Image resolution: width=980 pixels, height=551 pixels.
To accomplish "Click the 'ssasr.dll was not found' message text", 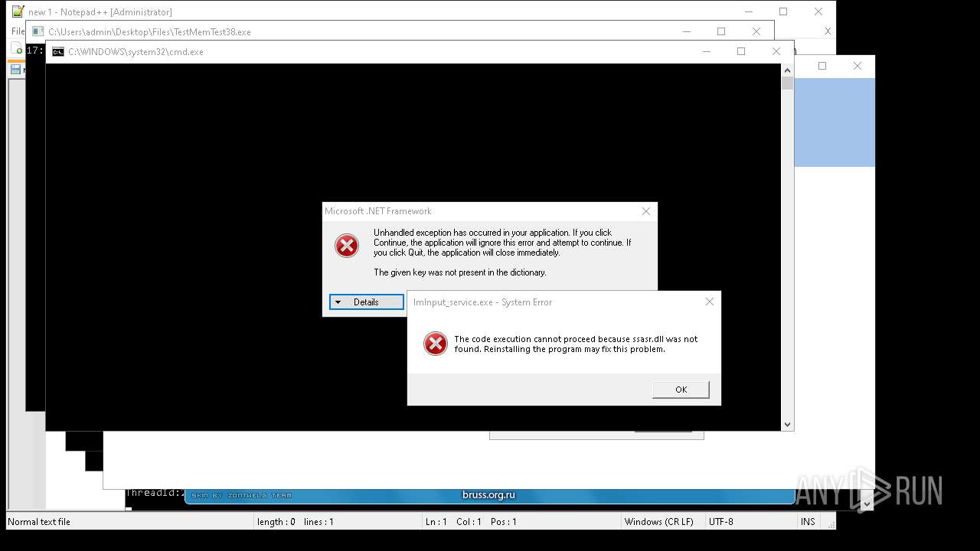I will coord(576,344).
